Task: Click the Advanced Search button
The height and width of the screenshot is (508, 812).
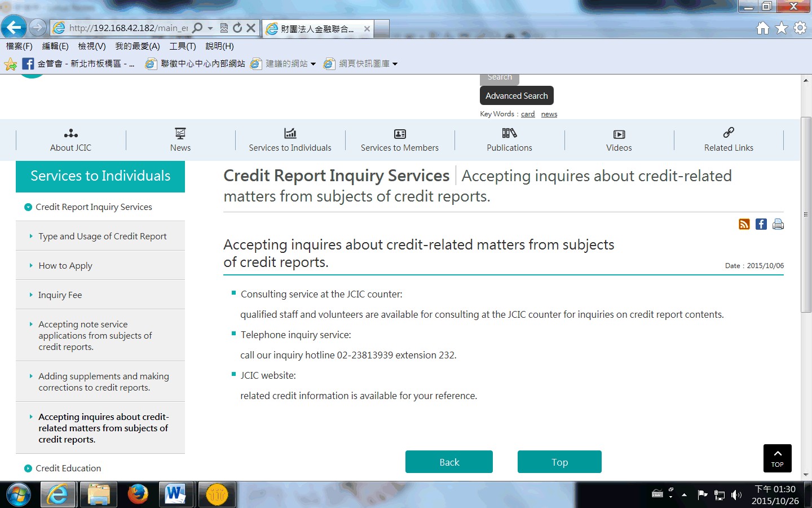Action: point(517,96)
